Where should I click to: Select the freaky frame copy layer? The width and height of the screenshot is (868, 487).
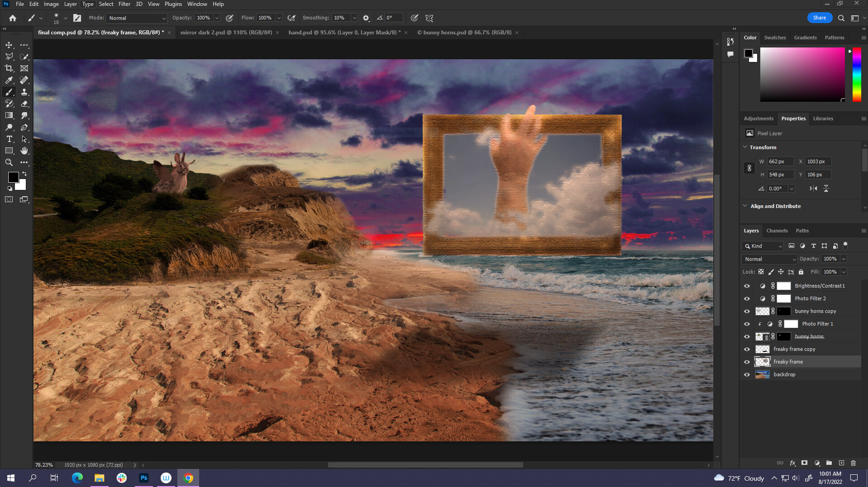pyautogui.click(x=794, y=349)
